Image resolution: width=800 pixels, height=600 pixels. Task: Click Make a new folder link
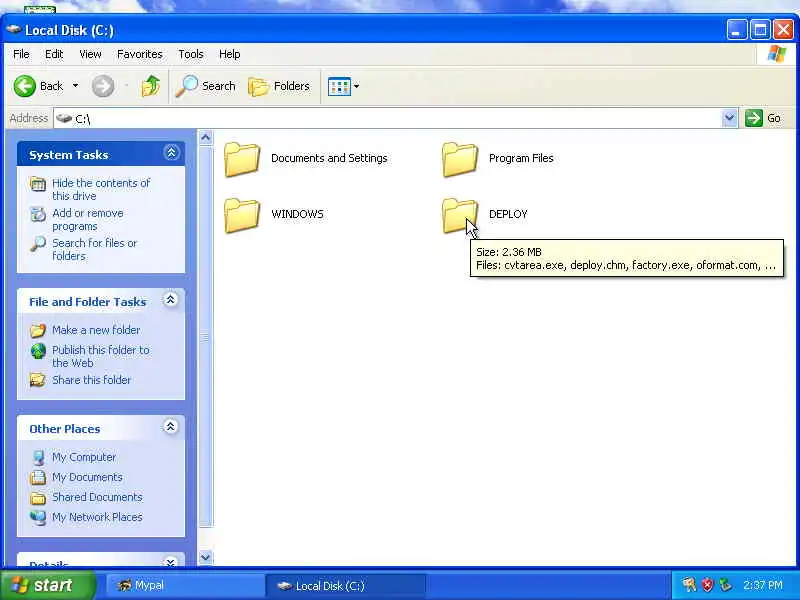[96, 330]
